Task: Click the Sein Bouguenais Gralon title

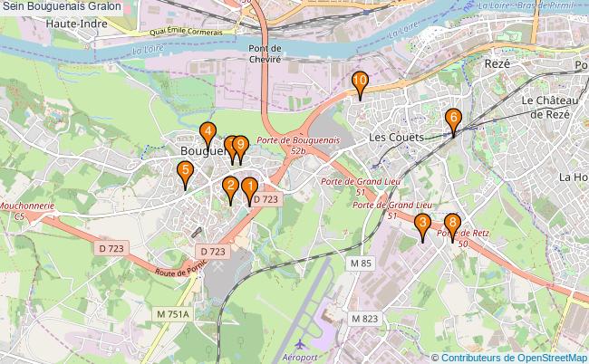Action: 62,6
